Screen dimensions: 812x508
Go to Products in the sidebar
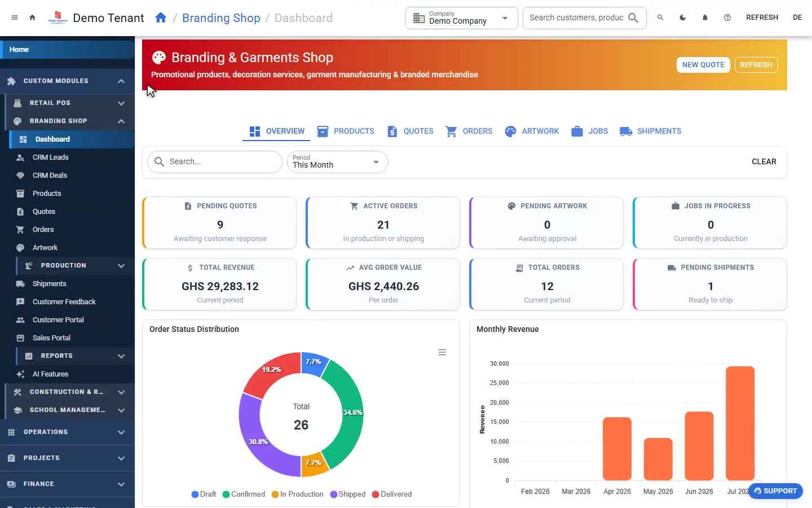[72, 194]
